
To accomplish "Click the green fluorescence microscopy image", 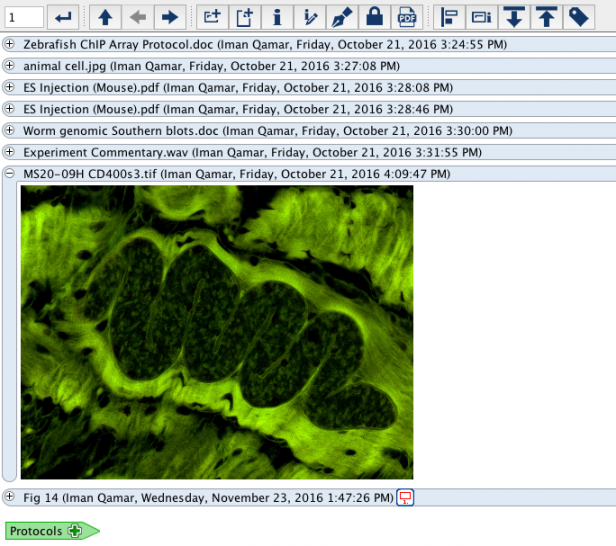I will 217,332.
